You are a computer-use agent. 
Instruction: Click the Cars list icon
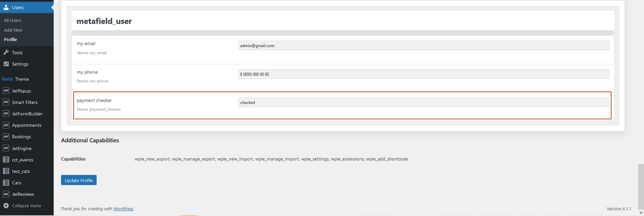coord(6,182)
